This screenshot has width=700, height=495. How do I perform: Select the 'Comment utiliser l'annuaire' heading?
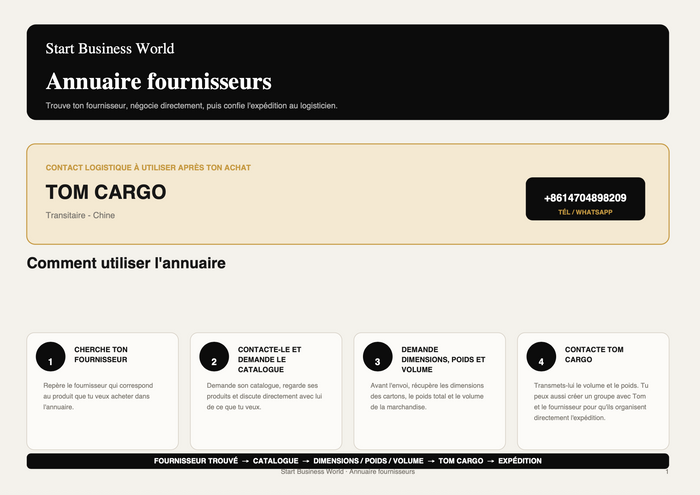click(126, 263)
